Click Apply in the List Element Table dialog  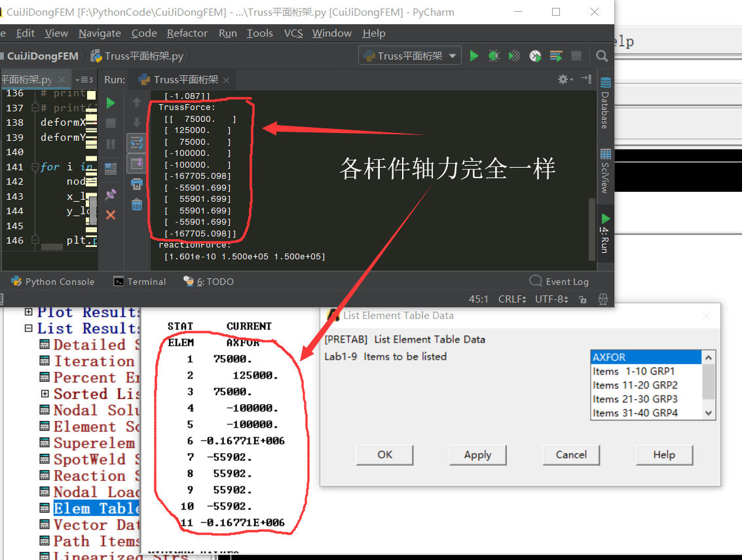(x=477, y=455)
